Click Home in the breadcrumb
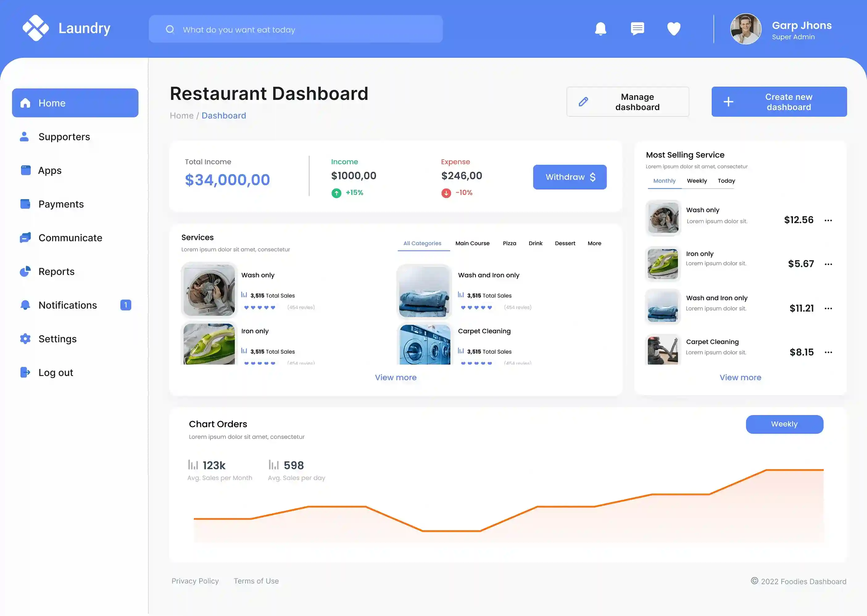 [181, 116]
